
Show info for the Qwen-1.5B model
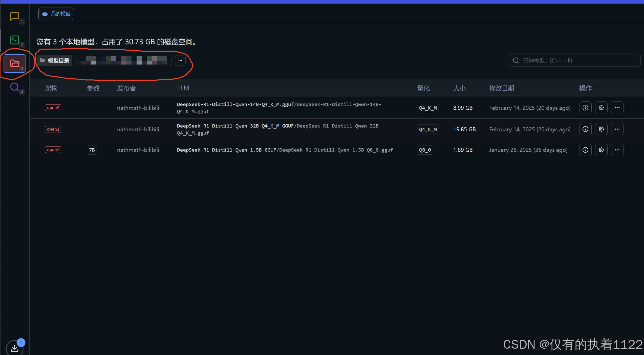(x=585, y=150)
